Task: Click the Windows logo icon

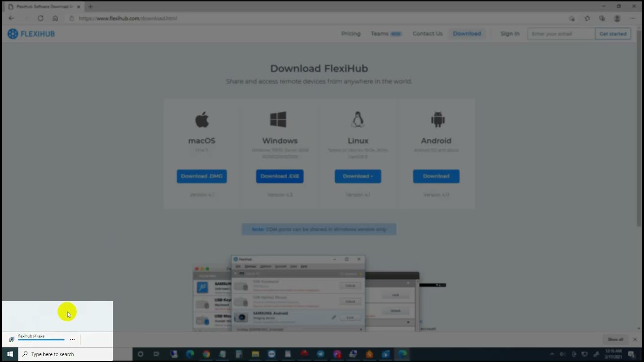Action: 278,120
